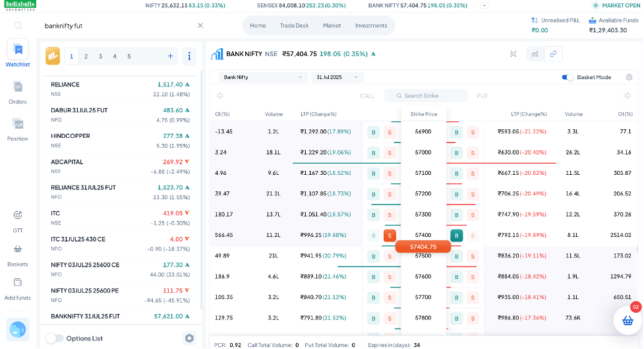Open the Baskets sidebar icon
The image size is (644, 349).
click(18, 249)
